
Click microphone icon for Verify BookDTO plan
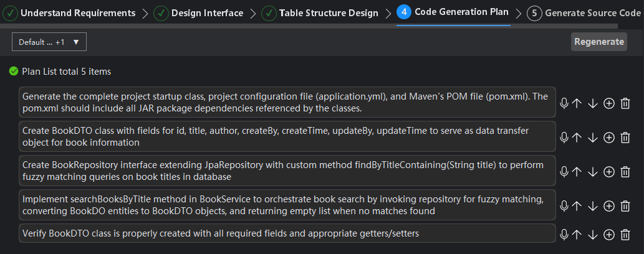[564, 235]
